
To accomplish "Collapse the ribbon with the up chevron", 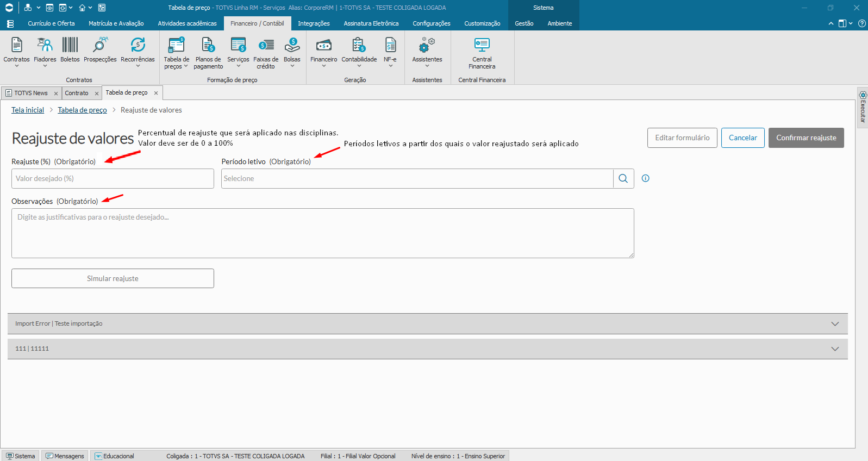I will [831, 23].
